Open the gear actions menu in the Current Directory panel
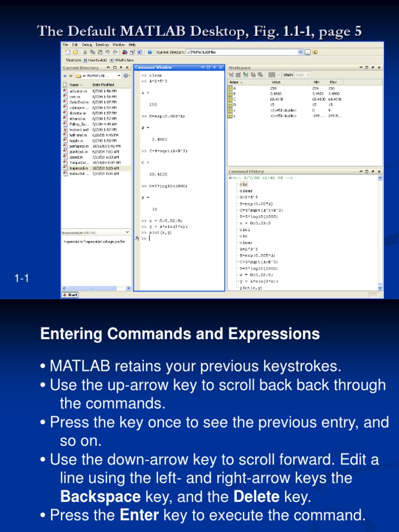The image size is (399, 532). pos(126,76)
